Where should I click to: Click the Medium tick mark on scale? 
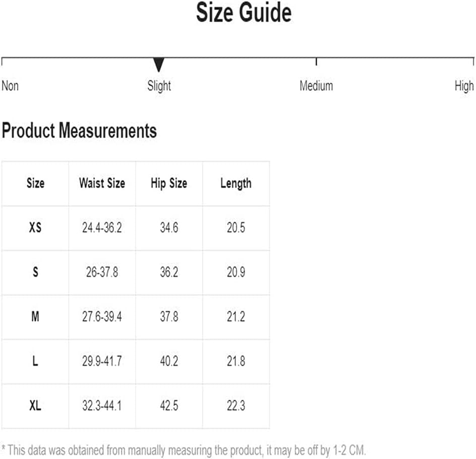point(316,62)
